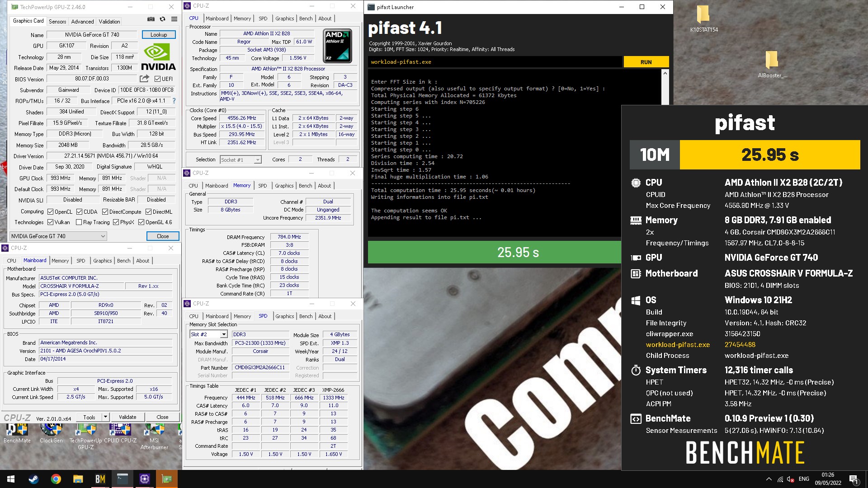The image size is (868, 488).
Task: Click the Tools button in CPU-Z
Action: click(89, 417)
